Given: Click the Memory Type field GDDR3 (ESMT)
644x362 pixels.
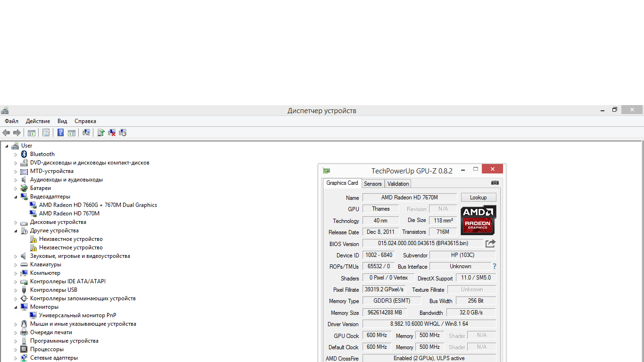Looking at the screenshot, I should click(x=392, y=301).
